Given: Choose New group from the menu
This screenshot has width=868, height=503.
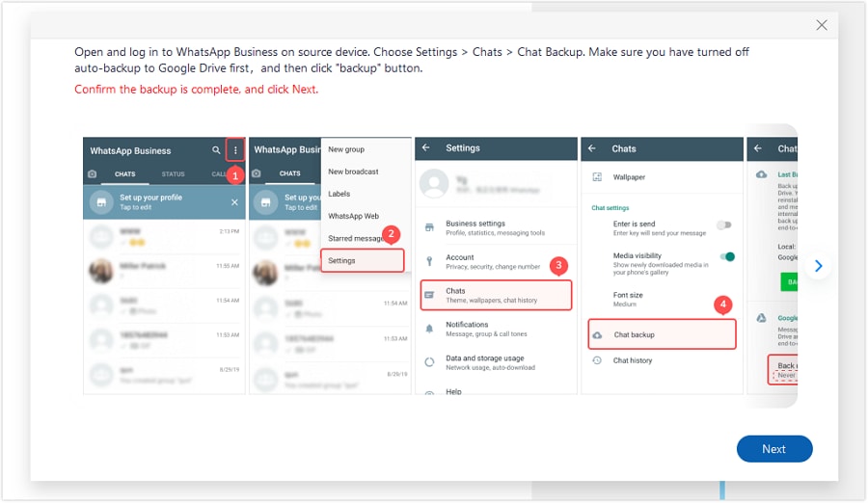Looking at the screenshot, I should coord(346,149).
